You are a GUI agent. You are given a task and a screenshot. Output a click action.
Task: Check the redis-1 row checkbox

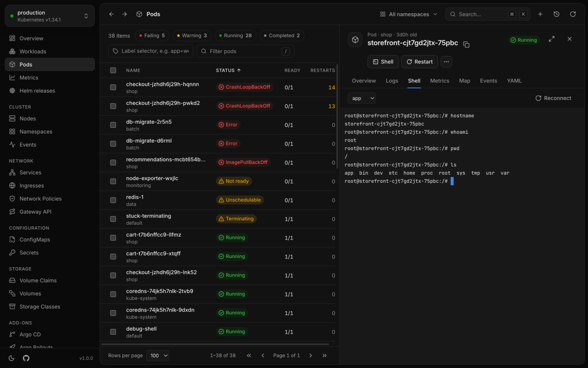113,200
